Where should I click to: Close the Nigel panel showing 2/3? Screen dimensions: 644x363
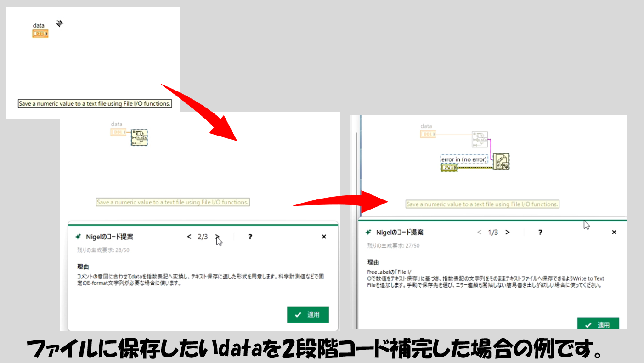[324, 237]
